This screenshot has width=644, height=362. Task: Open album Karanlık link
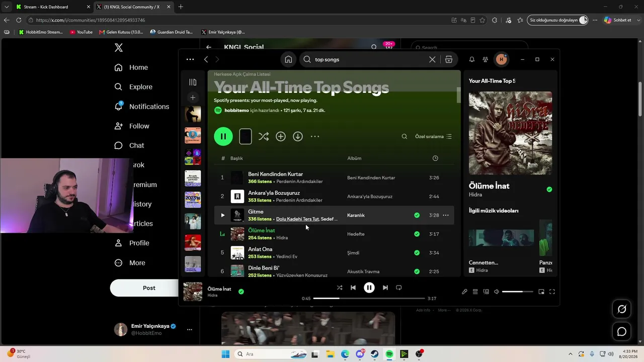pyautogui.click(x=356, y=215)
